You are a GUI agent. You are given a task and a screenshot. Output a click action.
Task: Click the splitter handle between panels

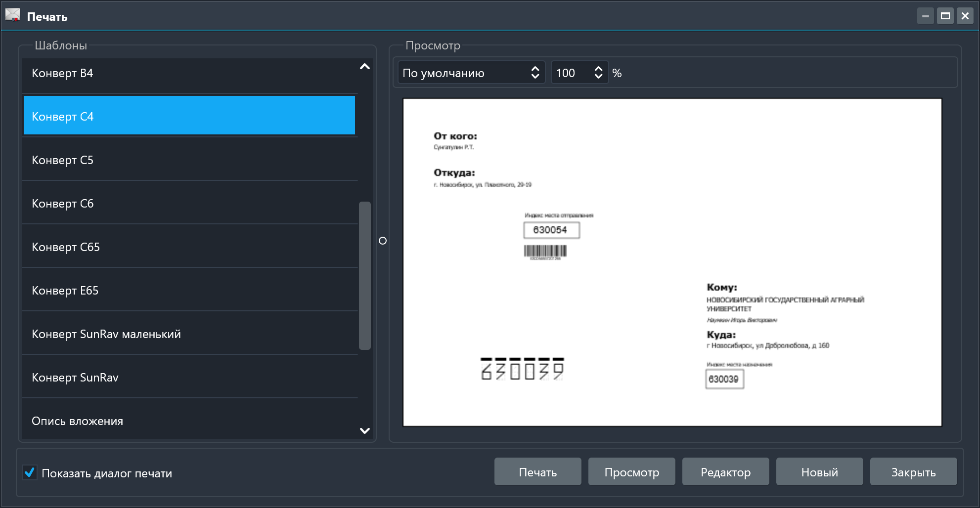(x=383, y=241)
